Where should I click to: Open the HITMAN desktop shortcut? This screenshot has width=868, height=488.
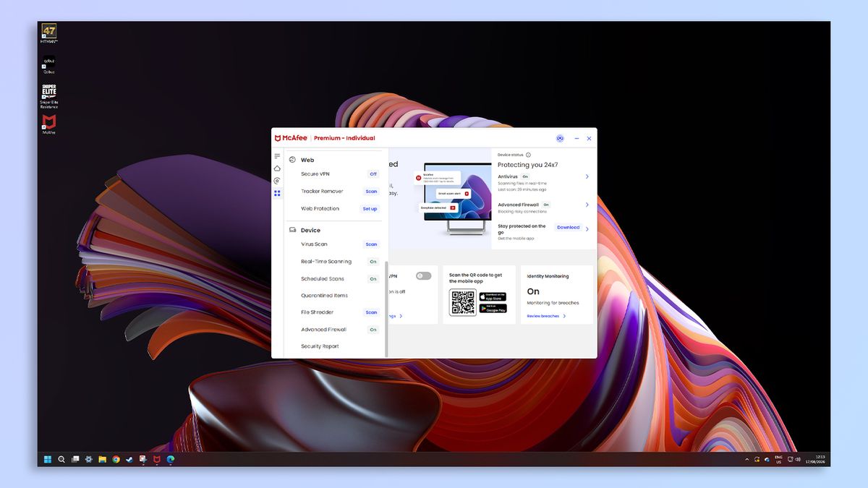[x=48, y=33]
